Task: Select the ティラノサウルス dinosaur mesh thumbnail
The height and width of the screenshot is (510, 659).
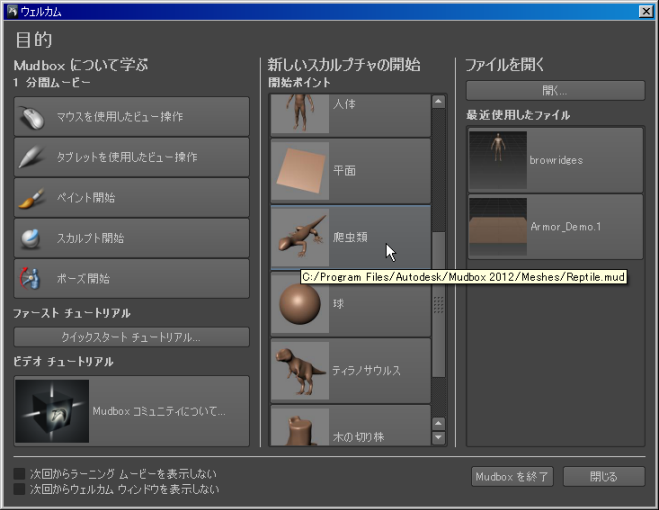Action: (x=300, y=370)
